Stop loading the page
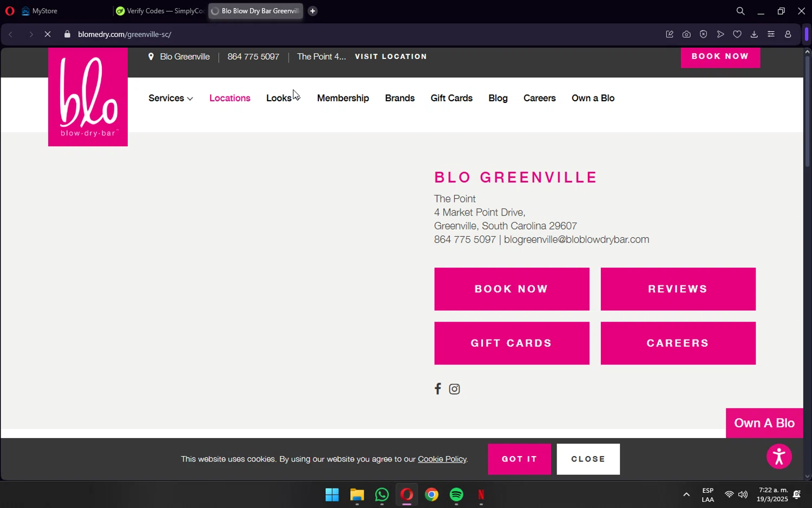The image size is (812, 508). [x=48, y=34]
